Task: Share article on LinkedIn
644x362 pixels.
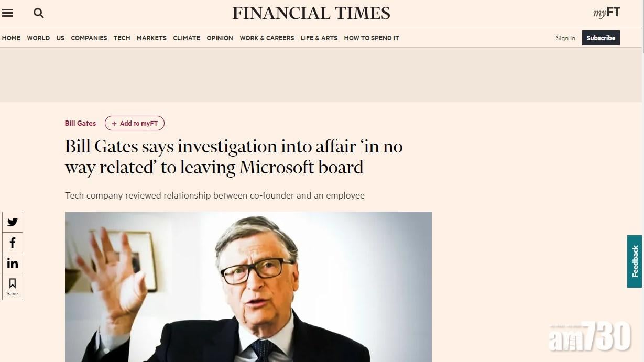Action: [13, 263]
